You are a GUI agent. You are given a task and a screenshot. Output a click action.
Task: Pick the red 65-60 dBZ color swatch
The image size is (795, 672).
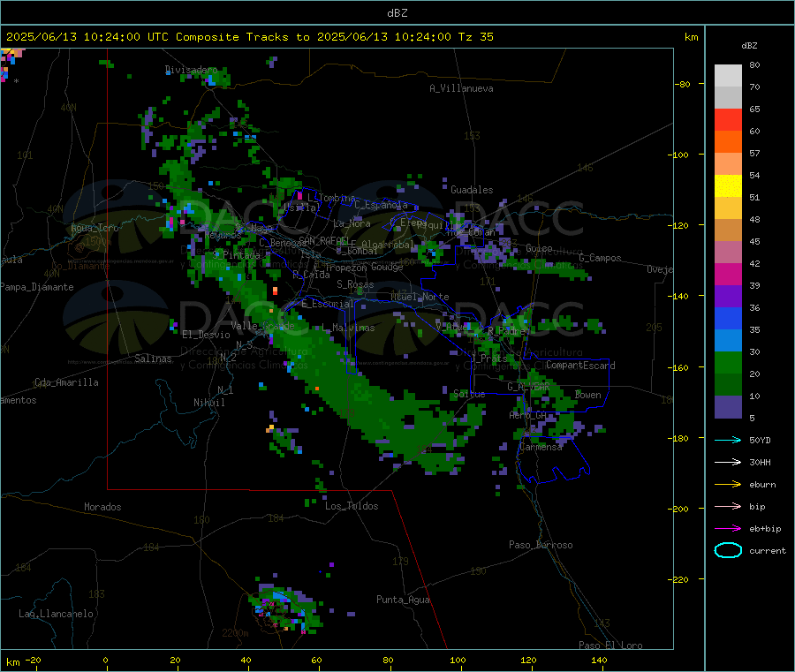pyautogui.click(x=728, y=120)
